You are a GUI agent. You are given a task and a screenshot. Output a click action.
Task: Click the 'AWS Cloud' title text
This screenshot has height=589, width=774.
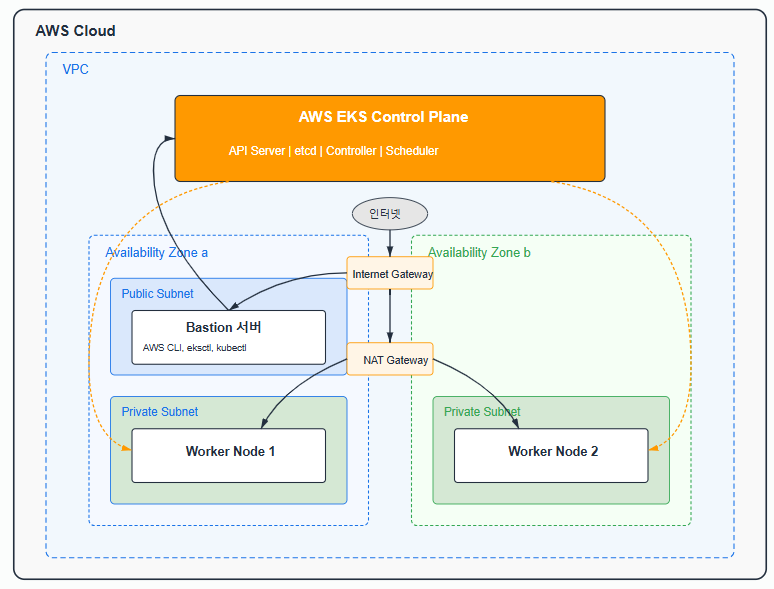[x=76, y=31]
